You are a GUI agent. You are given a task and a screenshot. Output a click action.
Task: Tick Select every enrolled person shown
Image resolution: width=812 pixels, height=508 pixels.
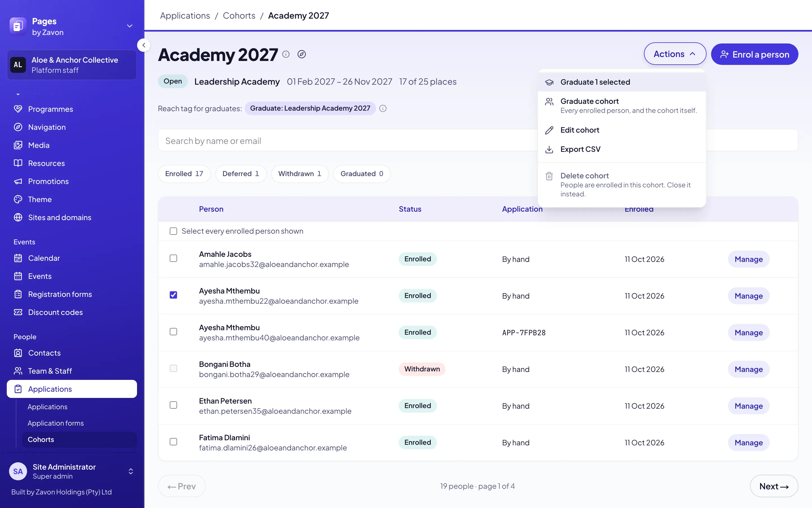[x=173, y=231]
